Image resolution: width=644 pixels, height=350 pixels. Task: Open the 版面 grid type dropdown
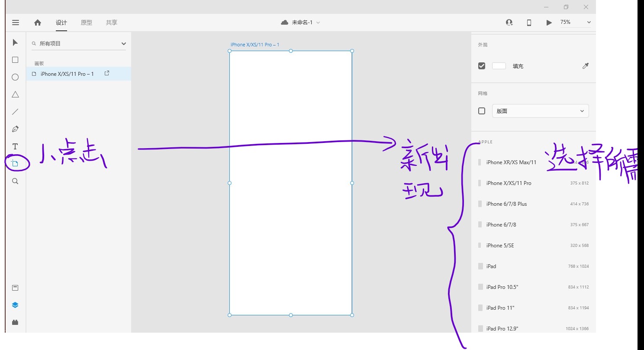pos(541,111)
